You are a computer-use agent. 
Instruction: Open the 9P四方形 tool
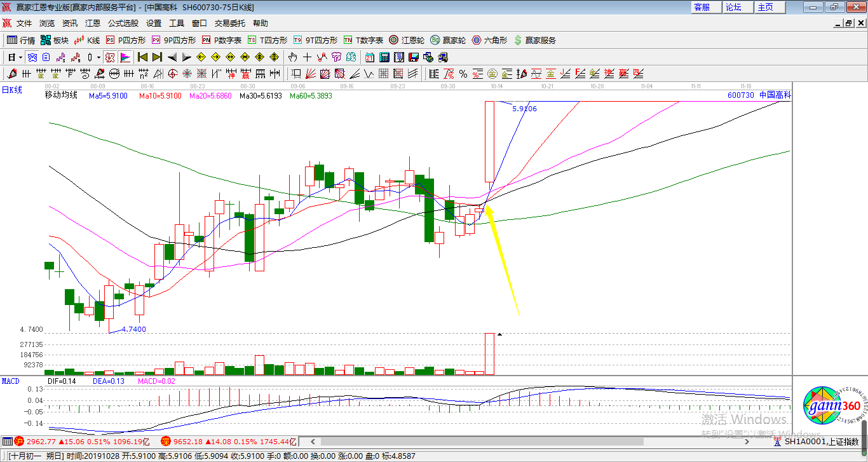tap(173, 40)
